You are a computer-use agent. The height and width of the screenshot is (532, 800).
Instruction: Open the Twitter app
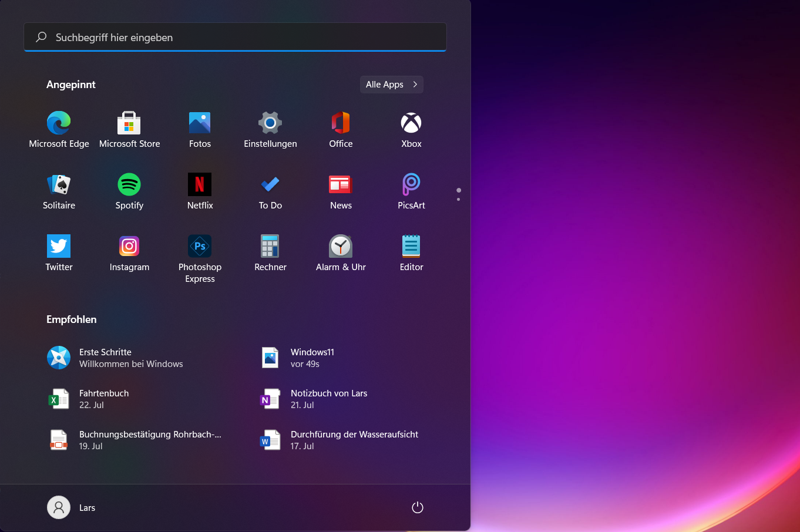59,253
